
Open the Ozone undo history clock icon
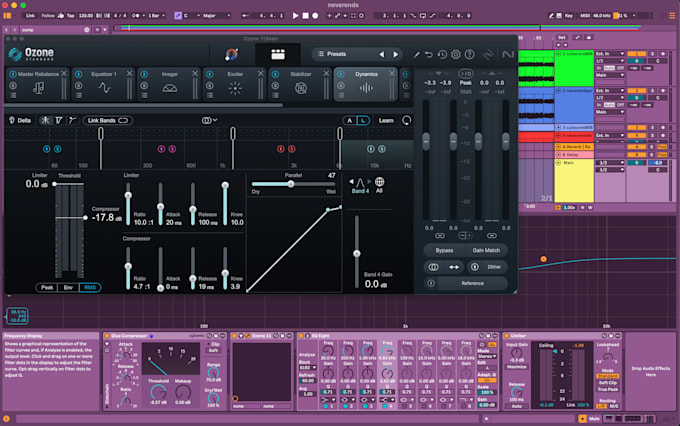442,54
